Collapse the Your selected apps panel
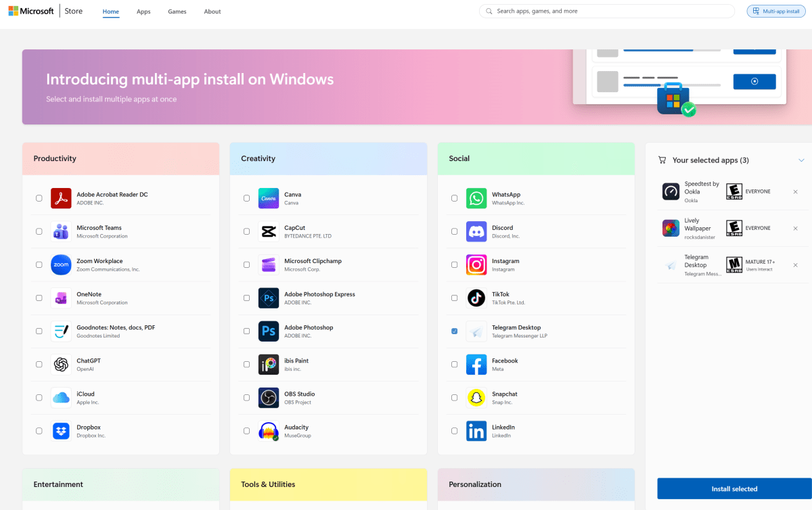The height and width of the screenshot is (510, 812). click(801, 160)
